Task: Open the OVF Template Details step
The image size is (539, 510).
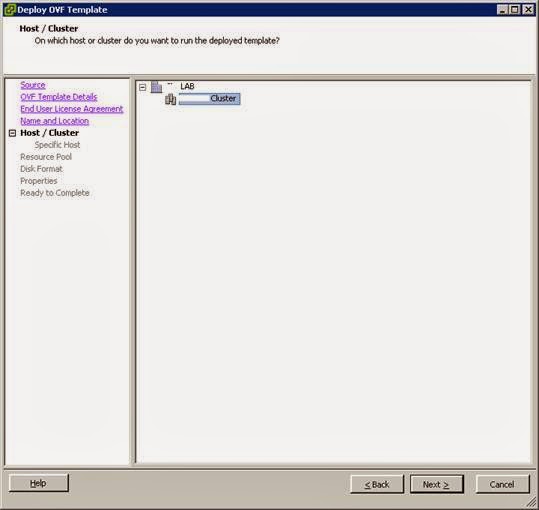Action: 59,97
